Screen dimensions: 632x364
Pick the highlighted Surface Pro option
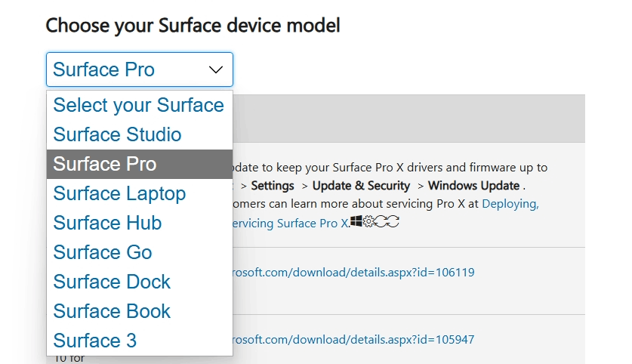[x=106, y=164]
